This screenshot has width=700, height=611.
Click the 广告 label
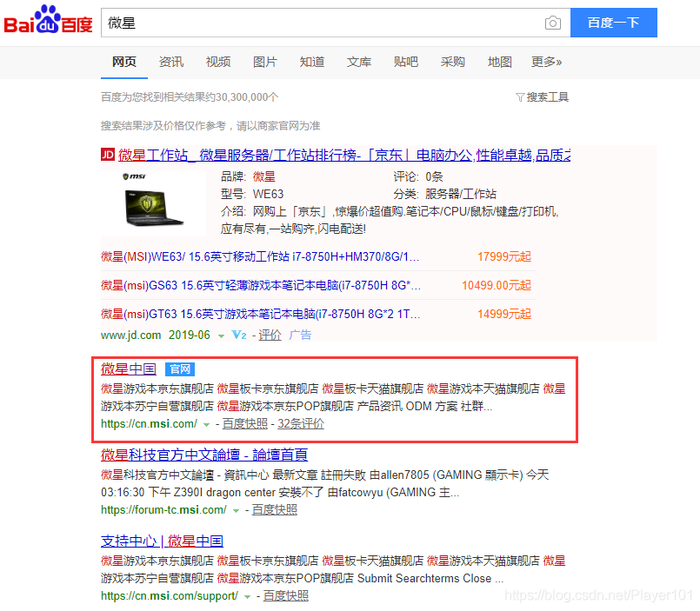(300, 335)
